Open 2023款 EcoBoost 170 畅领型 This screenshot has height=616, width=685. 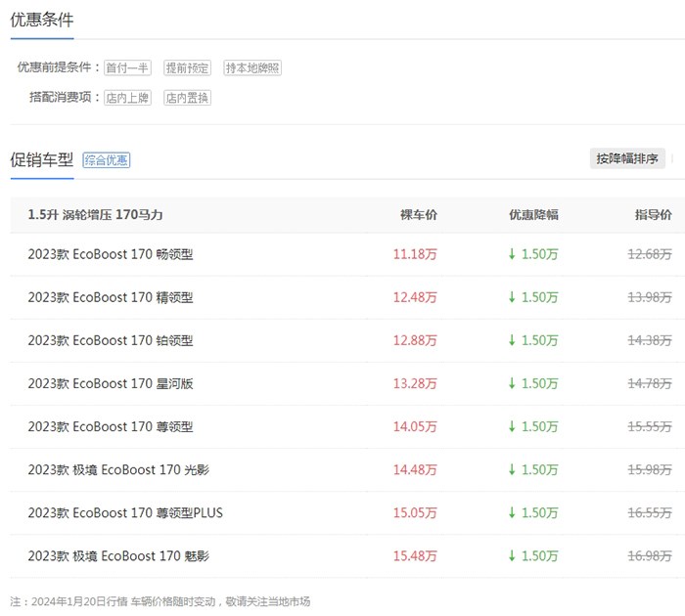click(x=111, y=254)
